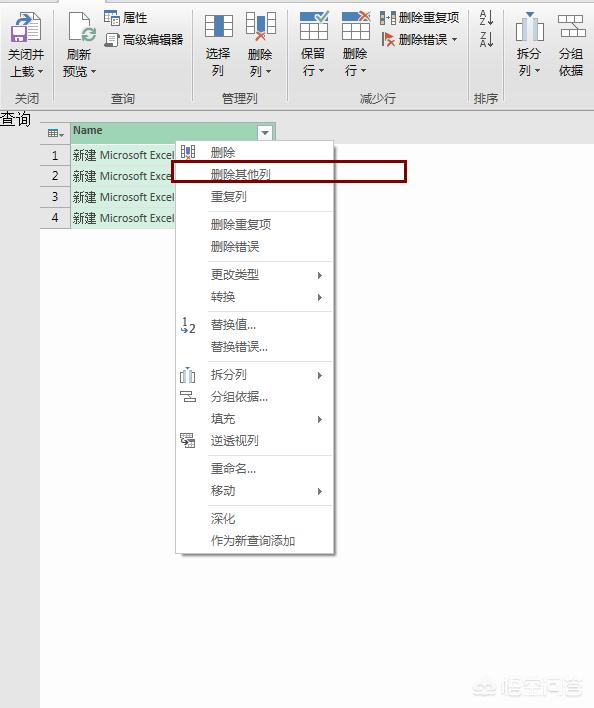Viewport: 594px width, 708px height.
Task: Choose 作为新查询添加 in the context menu
Action: (x=255, y=540)
